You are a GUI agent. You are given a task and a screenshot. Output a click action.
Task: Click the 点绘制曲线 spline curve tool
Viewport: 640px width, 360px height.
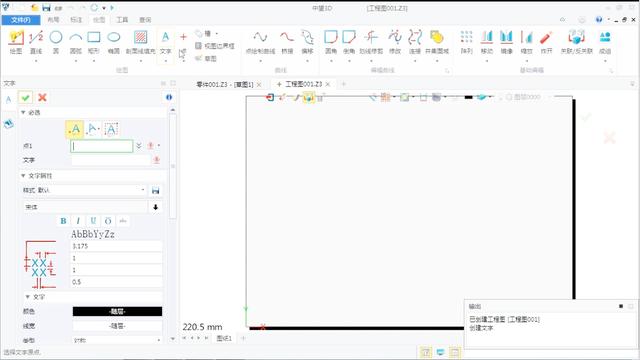260,42
